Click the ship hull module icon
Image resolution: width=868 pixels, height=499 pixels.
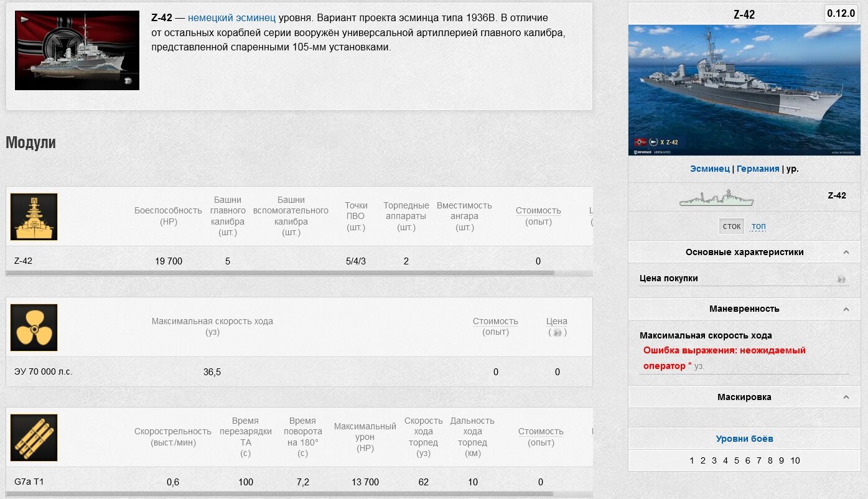click(34, 217)
